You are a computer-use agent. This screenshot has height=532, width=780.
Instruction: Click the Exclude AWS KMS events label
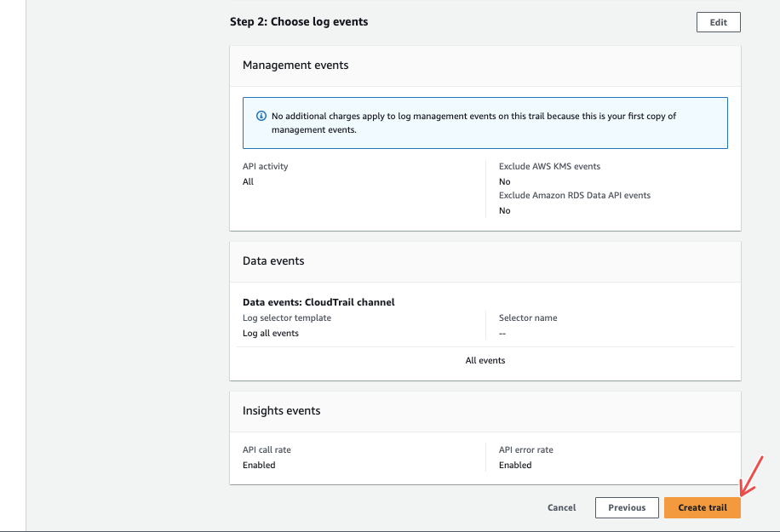549,166
